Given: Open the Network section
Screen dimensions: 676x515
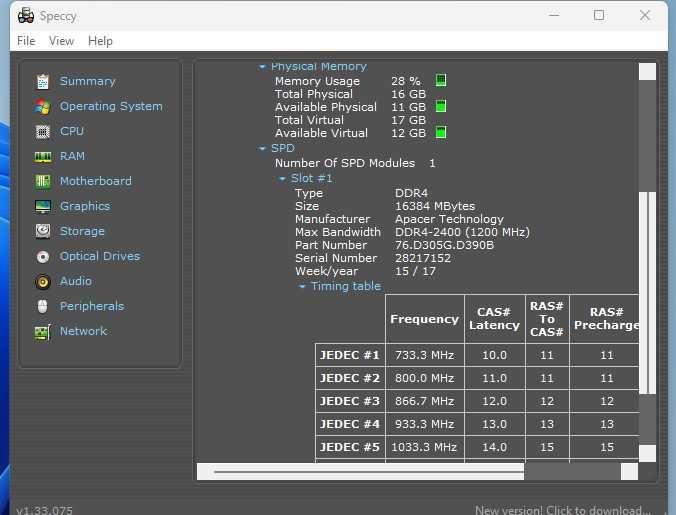Looking at the screenshot, I should [x=83, y=331].
